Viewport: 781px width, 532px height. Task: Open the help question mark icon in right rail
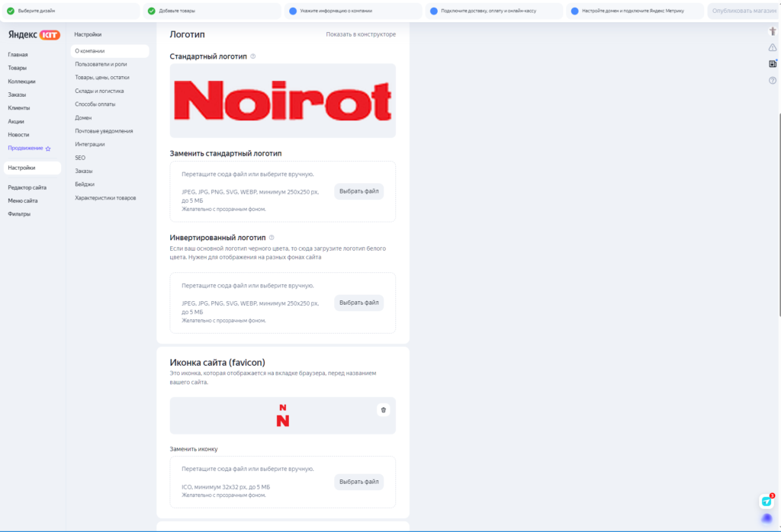point(773,80)
